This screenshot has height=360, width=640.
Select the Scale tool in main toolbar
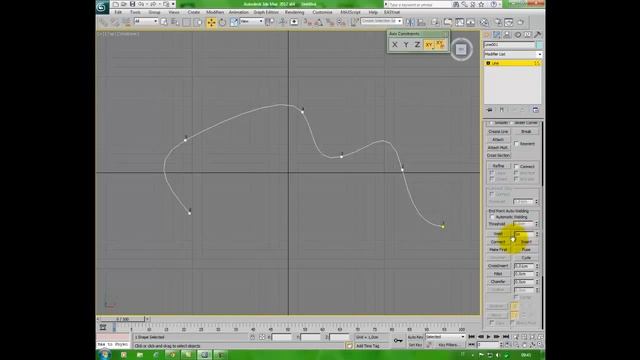pyautogui.click(x=234, y=22)
